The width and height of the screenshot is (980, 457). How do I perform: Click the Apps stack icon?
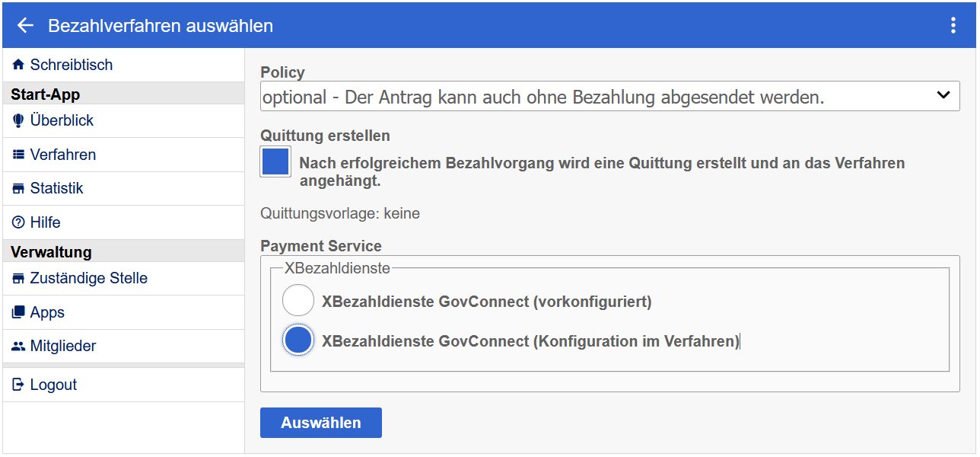pyautogui.click(x=19, y=313)
